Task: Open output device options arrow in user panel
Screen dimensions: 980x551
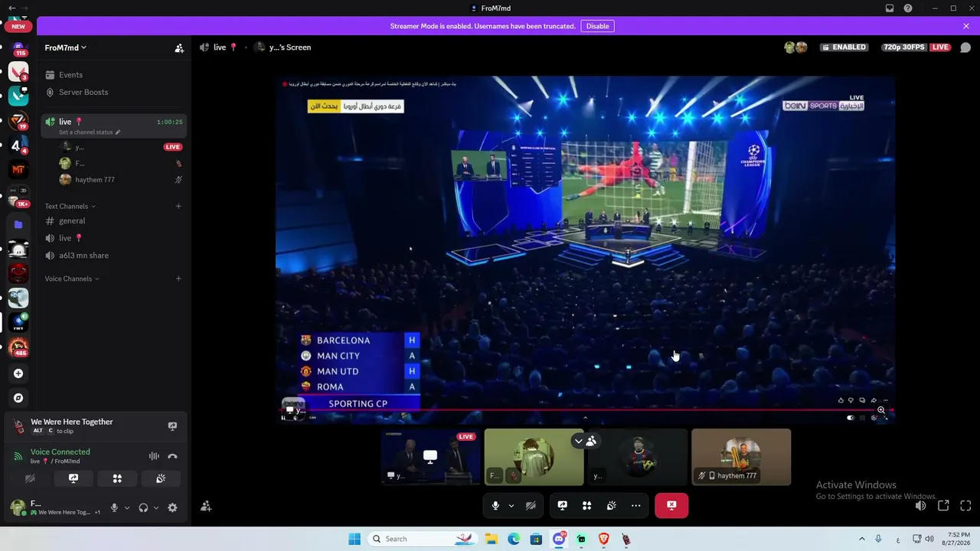Action: 156,507
